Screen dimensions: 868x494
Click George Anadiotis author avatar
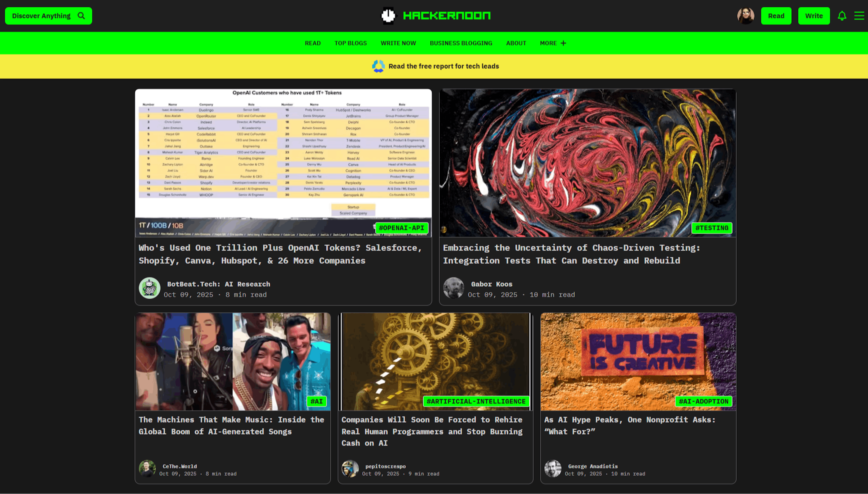coord(552,468)
